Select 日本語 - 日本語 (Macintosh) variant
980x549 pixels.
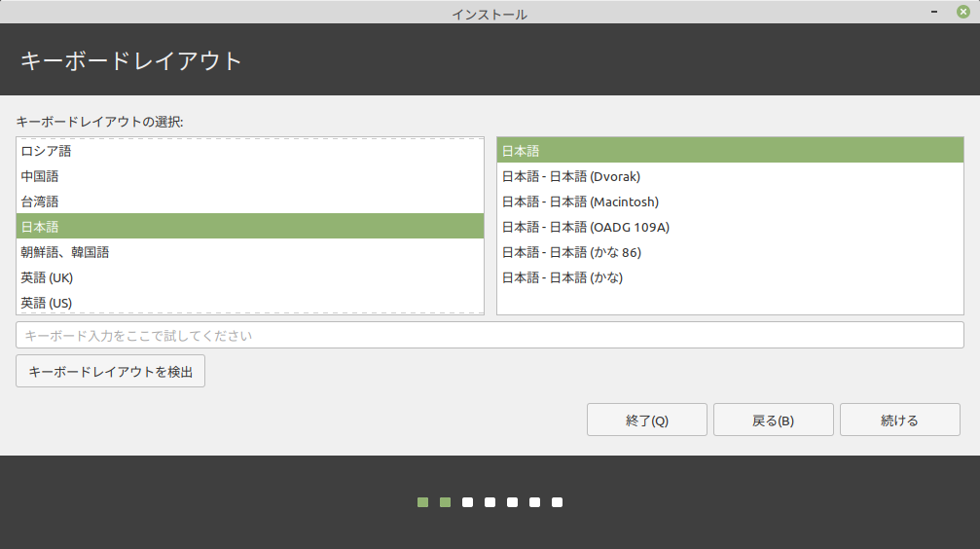click(730, 201)
